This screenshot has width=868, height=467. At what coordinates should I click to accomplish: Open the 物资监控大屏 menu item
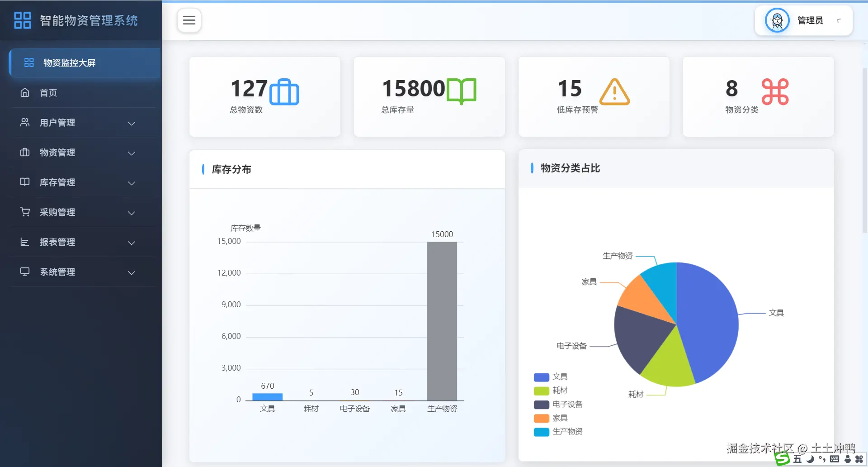[x=85, y=62]
